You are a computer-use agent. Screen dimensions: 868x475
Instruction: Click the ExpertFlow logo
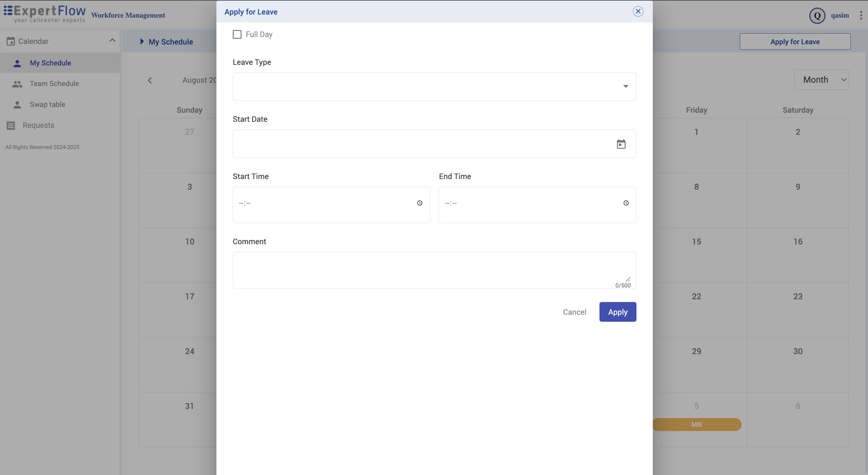(x=45, y=14)
